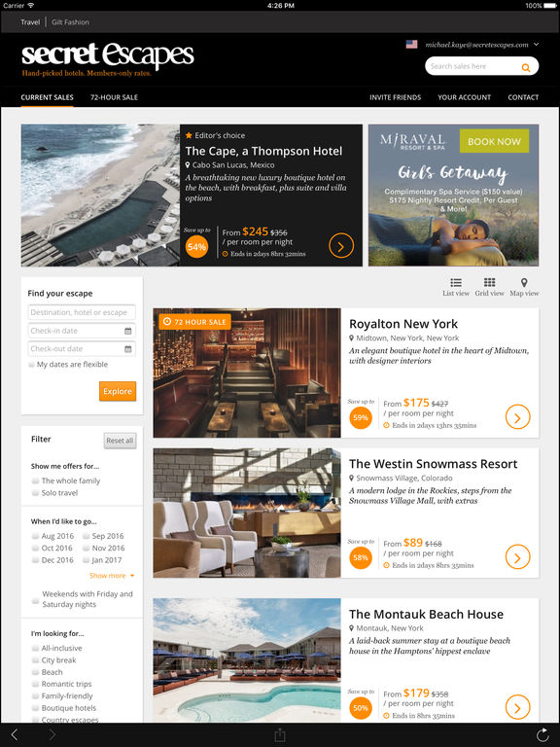Open the 72-HOUR SALE tab

(x=114, y=97)
